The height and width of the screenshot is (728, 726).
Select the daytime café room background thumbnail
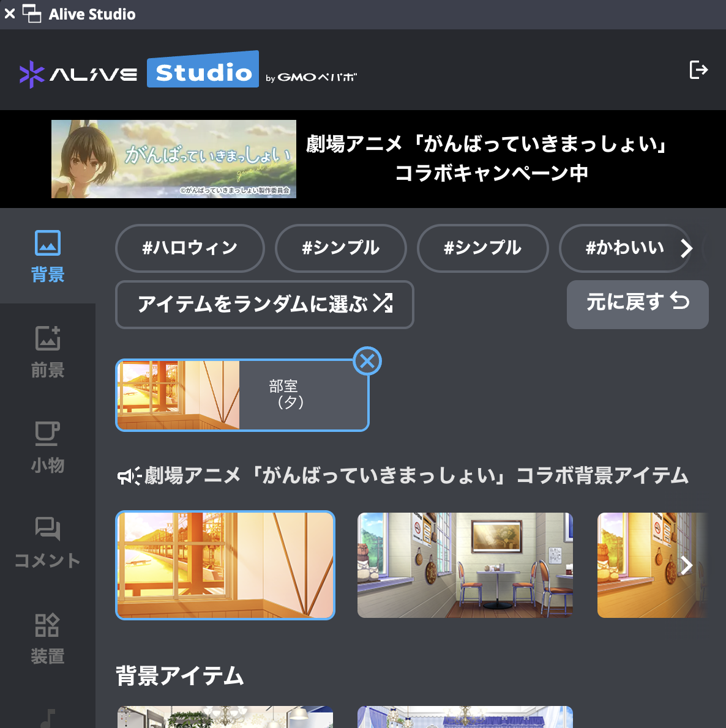click(x=465, y=565)
